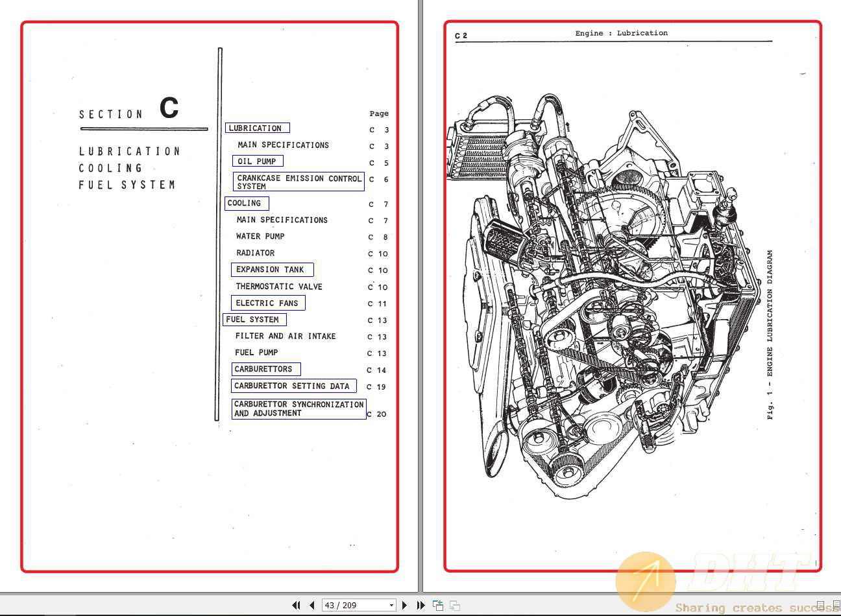Image resolution: width=841 pixels, height=616 pixels.
Task: Open the LUBRICATION contents link
Action: click(x=257, y=128)
